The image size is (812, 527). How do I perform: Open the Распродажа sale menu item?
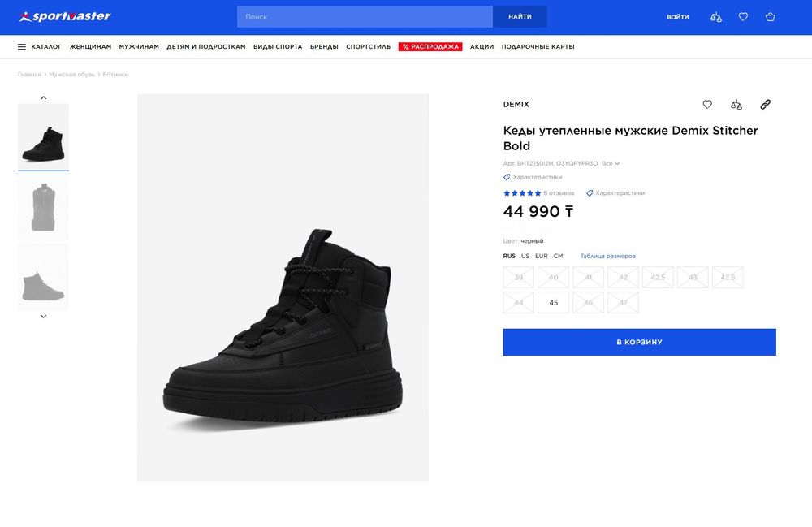tap(430, 47)
